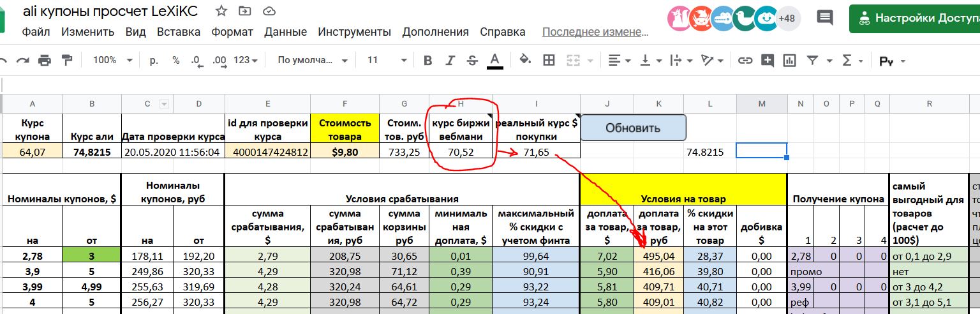The height and width of the screenshot is (314, 980).
Task: Activate the paint format tool
Action: 66,61
